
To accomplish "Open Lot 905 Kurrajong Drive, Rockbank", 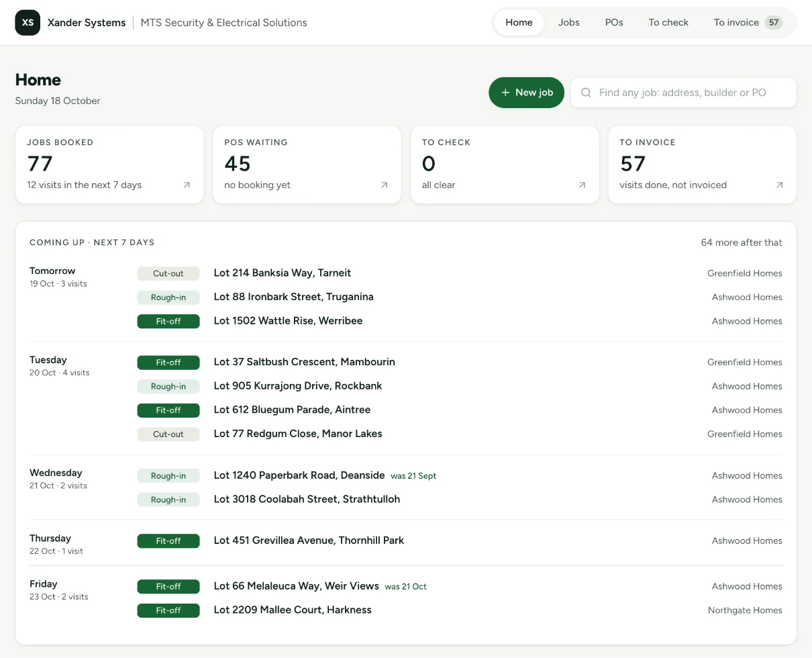I will coord(298,386).
